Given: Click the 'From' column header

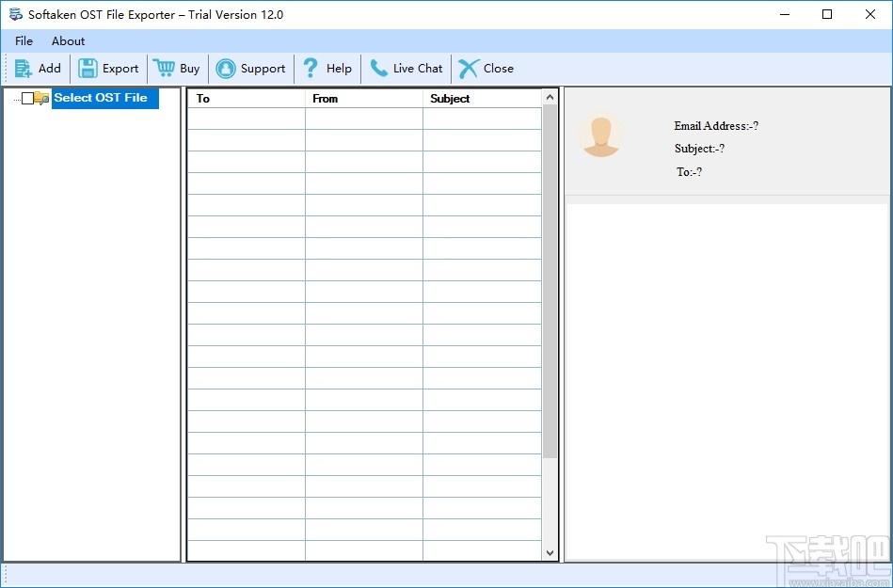Looking at the screenshot, I should tap(364, 99).
